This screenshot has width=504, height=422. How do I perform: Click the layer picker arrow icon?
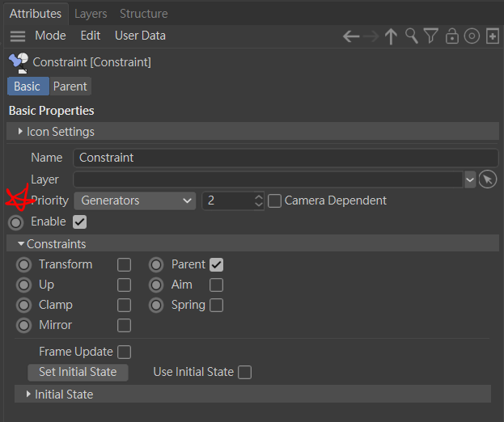487,179
